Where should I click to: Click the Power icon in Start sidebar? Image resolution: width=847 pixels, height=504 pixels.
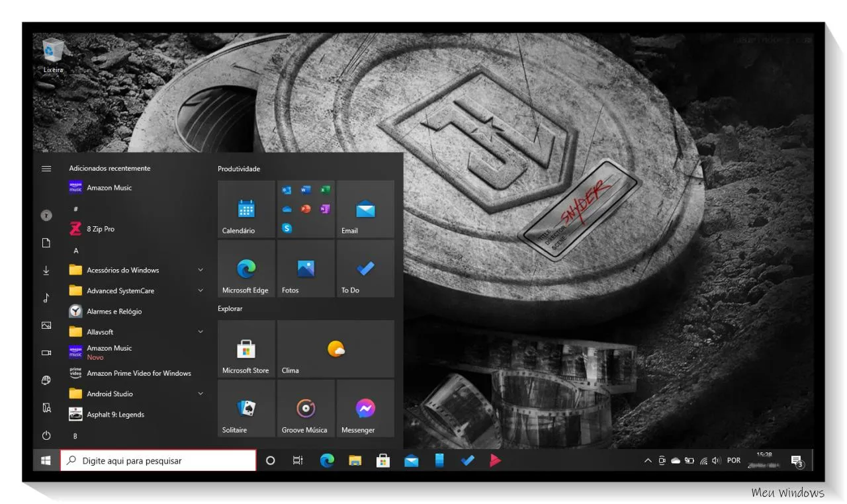tap(46, 436)
